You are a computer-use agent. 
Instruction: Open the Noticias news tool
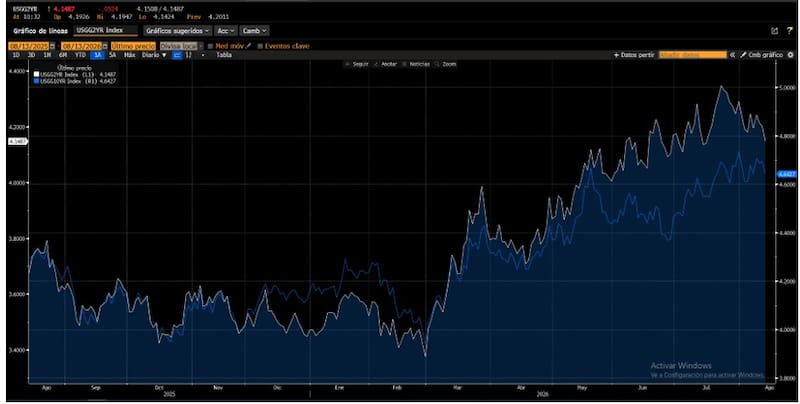pos(416,64)
